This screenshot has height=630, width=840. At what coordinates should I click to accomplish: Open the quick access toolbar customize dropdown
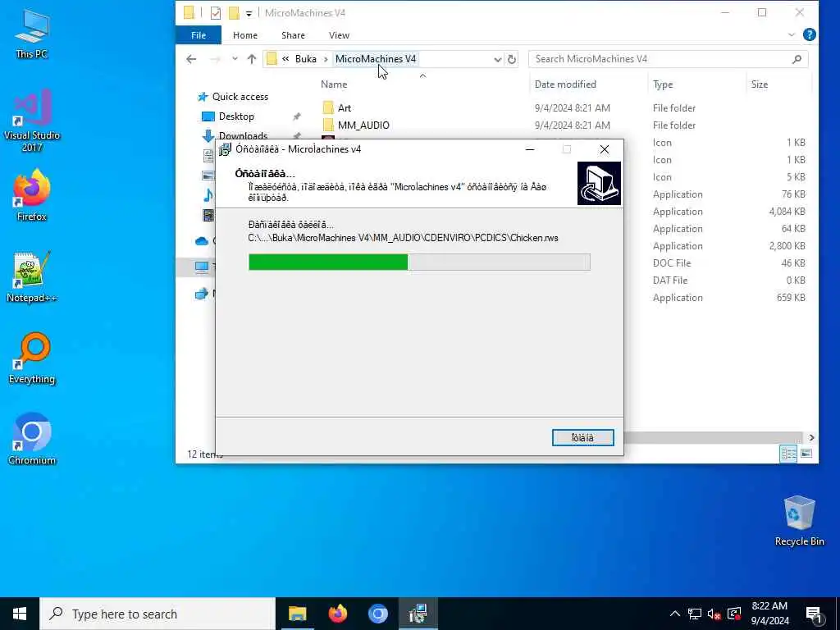point(249,13)
